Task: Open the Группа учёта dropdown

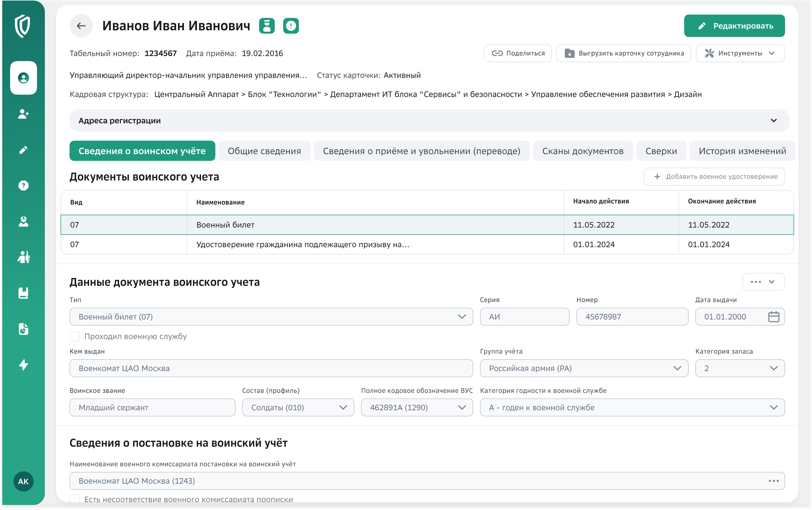Action: (584, 368)
